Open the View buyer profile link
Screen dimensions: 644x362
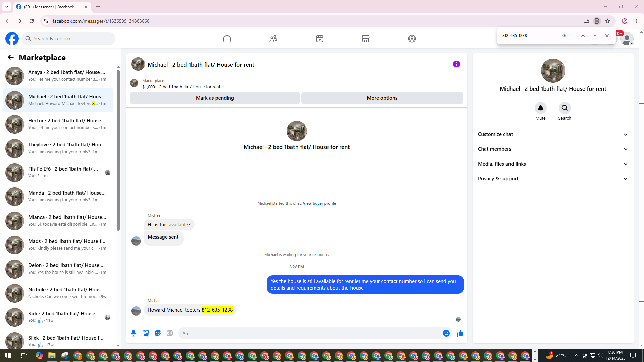click(x=319, y=203)
